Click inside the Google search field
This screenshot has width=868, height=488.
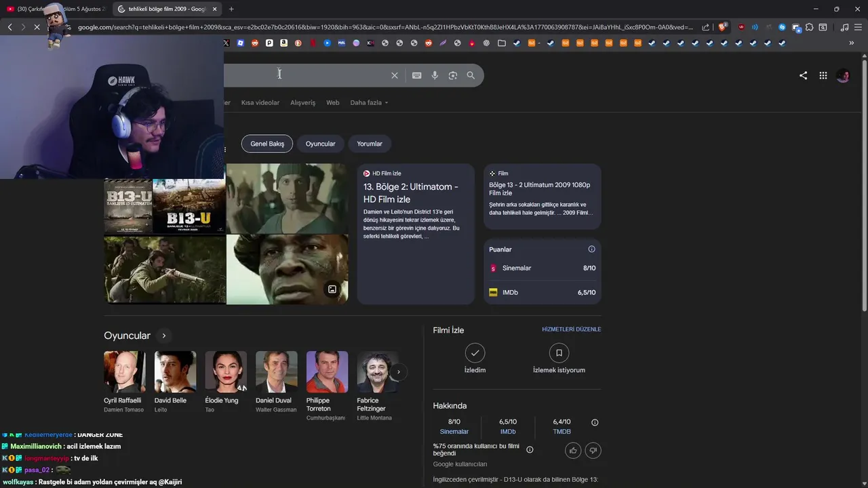click(x=305, y=75)
